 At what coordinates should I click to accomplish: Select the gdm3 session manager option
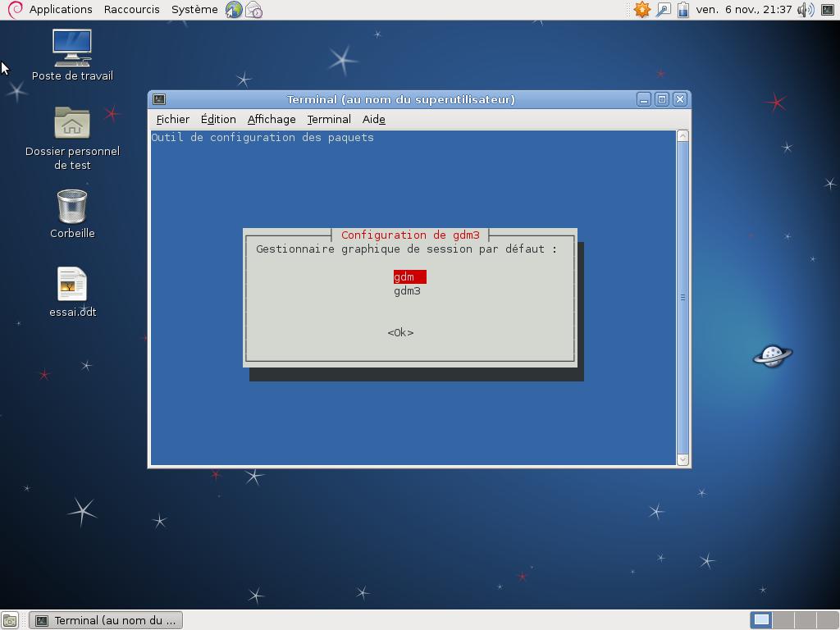[407, 291]
